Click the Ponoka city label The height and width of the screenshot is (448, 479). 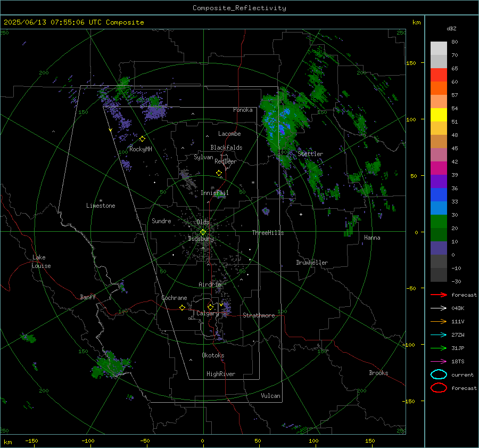pyautogui.click(x=243, y=110)
